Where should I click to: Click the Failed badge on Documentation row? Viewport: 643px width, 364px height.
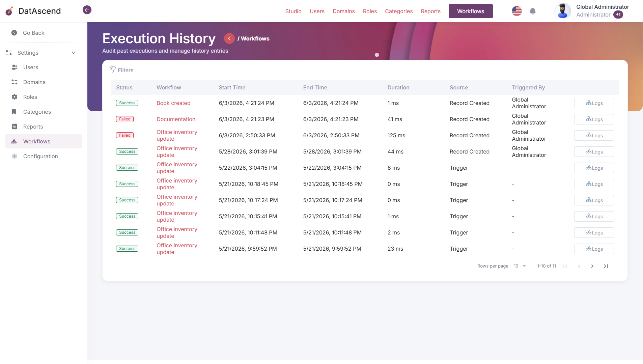click(125, 119)
